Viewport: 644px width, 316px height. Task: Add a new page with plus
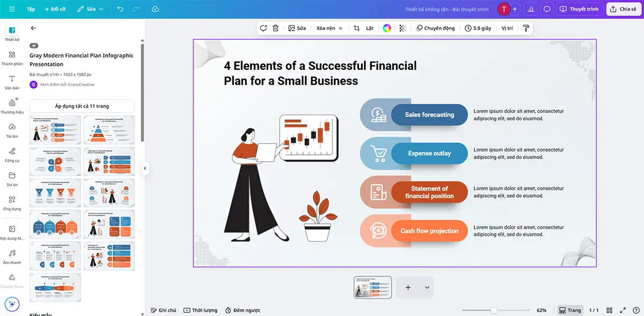click(408, 288)
